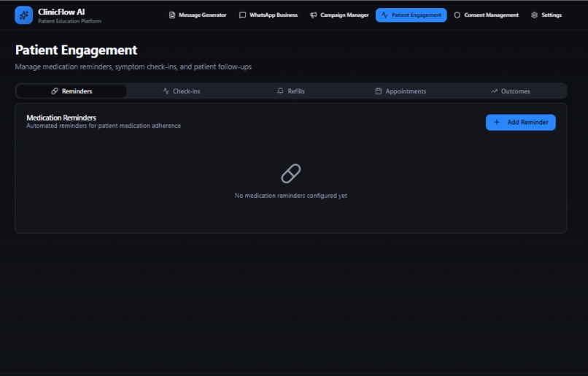Click the WhatsApp Business chat bubble icon
588x376 pixels.
tap(243, 15)
